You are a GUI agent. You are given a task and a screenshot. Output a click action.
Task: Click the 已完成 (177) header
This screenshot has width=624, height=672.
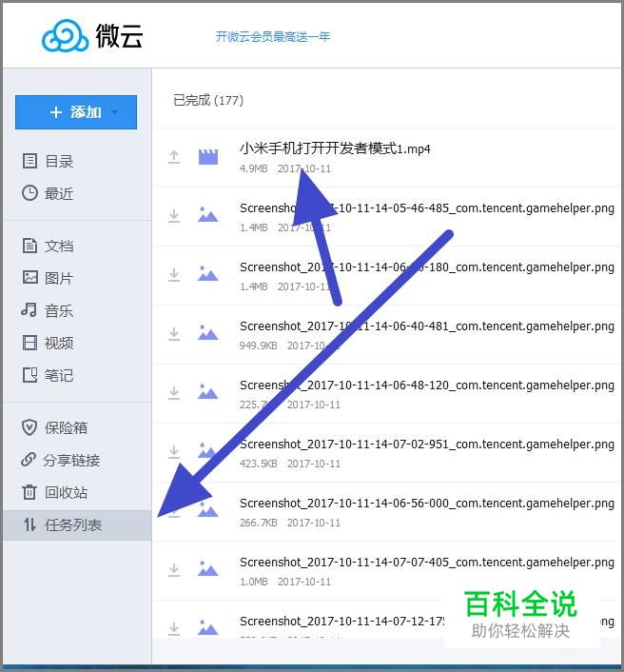pos(208,100)
